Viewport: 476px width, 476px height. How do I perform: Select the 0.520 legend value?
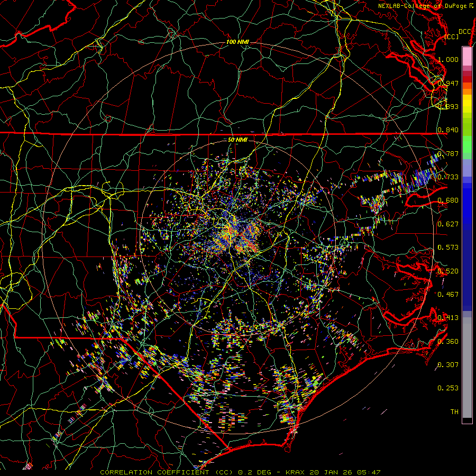[x=448, y=271]
